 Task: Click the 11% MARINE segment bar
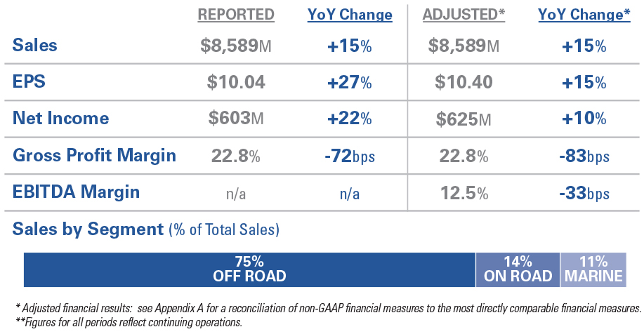click(x=592, y=269)
